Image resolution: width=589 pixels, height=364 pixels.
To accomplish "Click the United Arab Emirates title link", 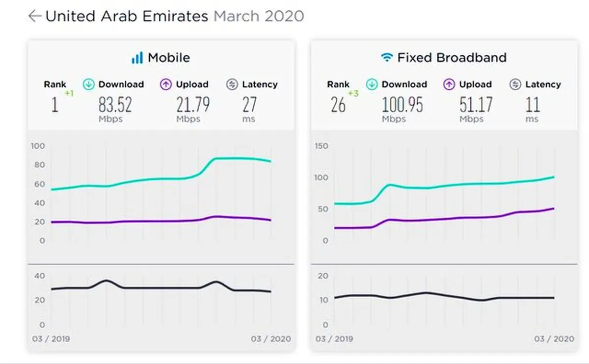I will pyautogui.click(x=127, y=16).
